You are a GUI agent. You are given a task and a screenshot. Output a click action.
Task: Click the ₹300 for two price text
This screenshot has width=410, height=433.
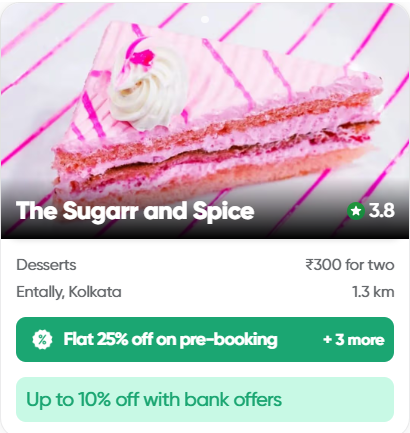click(350, 265)
